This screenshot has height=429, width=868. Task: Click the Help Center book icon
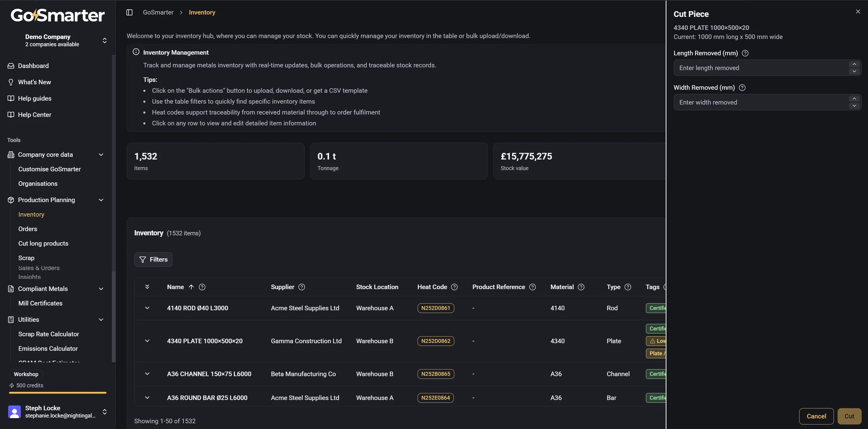coord(11,115)
